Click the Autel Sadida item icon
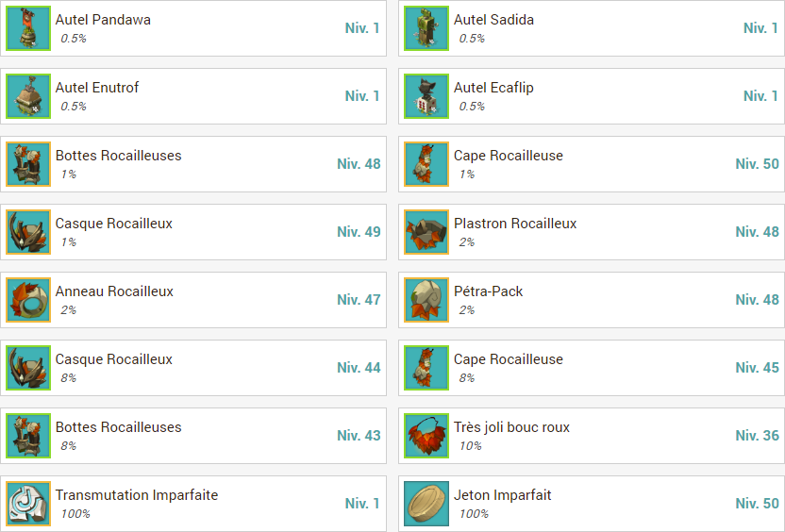This screenshot has width=785, height=532. [426, 28]
